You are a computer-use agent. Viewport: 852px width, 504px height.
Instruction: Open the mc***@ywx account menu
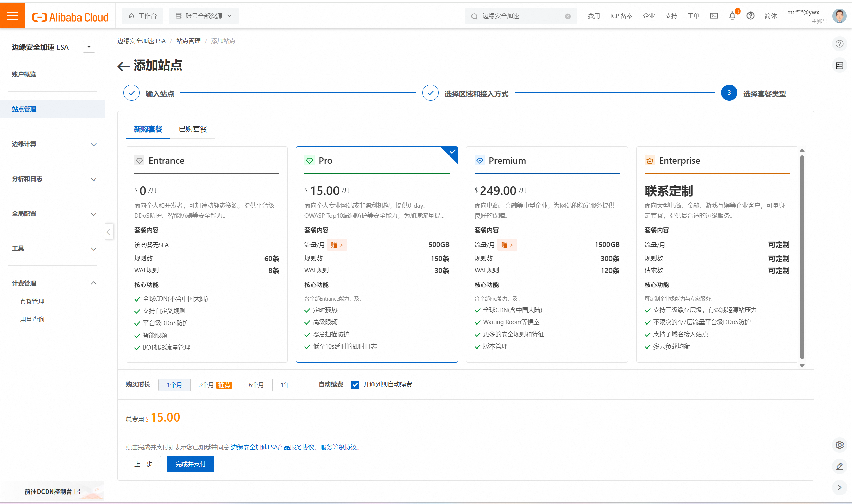click(x=807, y=16)
